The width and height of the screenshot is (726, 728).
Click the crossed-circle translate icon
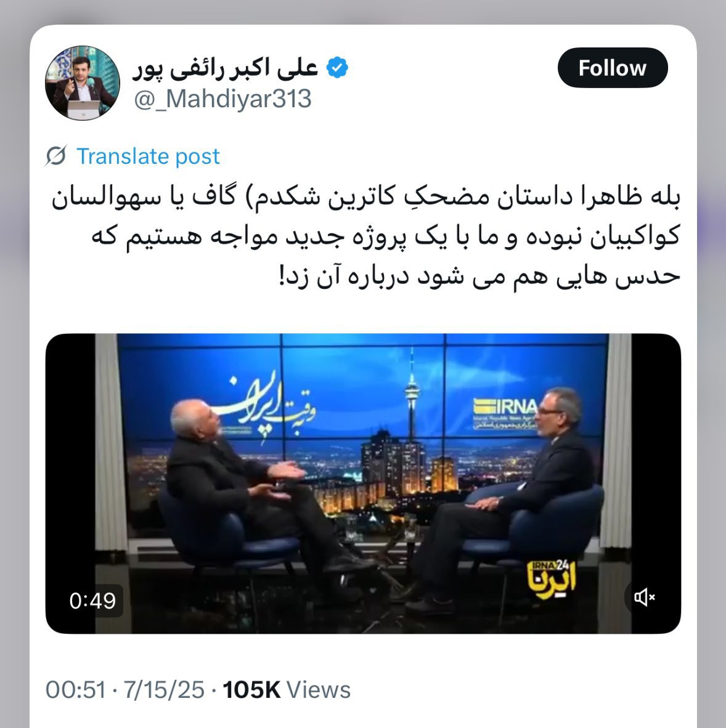(56, 156)
